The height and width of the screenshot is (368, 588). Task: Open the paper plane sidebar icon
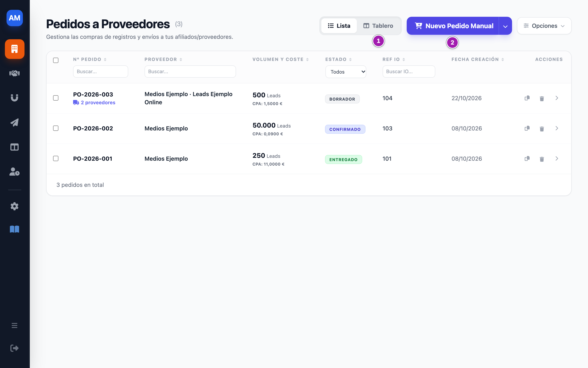click(x=14, y=122)
